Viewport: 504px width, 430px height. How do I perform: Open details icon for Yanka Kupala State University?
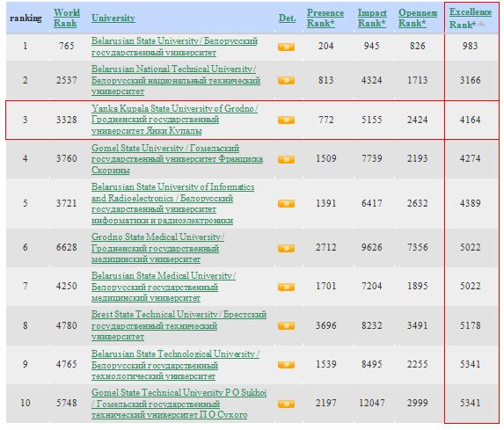286,120
